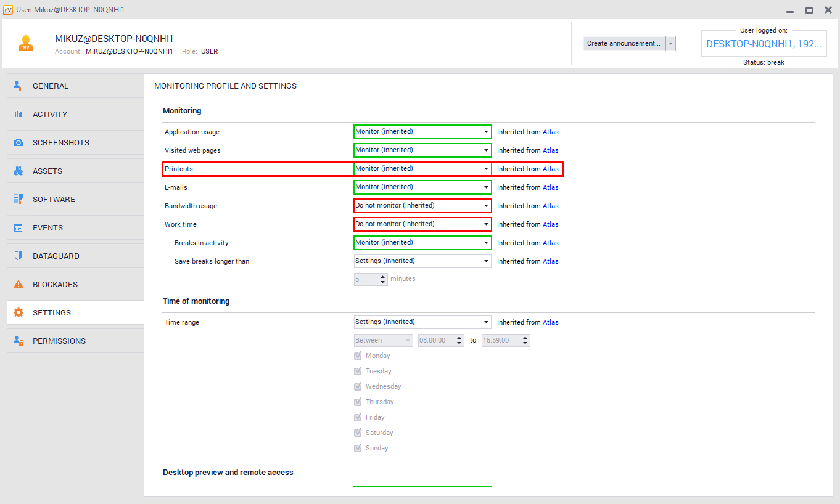Screen dimensions: 840x504
Task: Toggle the Sunday checkbox
Action: pyautogui.click(x=358, y=448)
